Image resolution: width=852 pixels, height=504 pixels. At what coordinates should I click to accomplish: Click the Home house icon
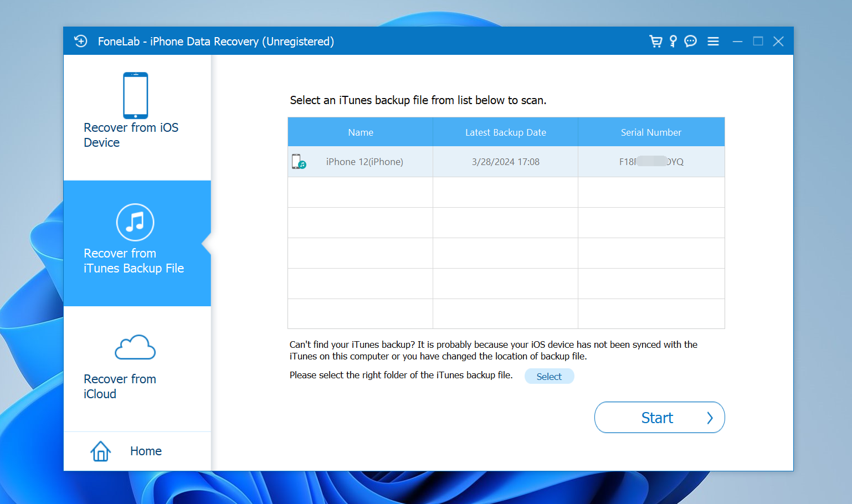click(101, 451)
